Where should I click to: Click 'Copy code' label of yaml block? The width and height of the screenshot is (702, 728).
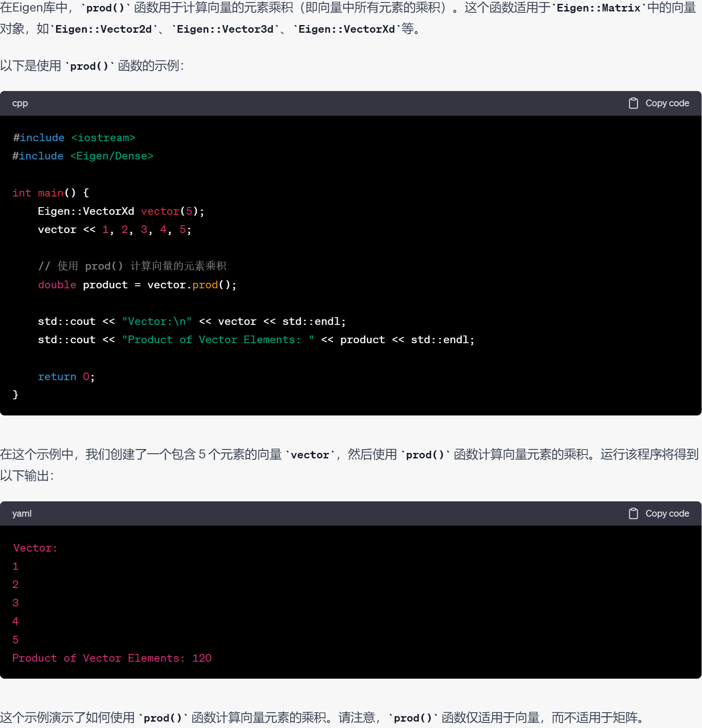pyautogui.click(x=667, y=514)
